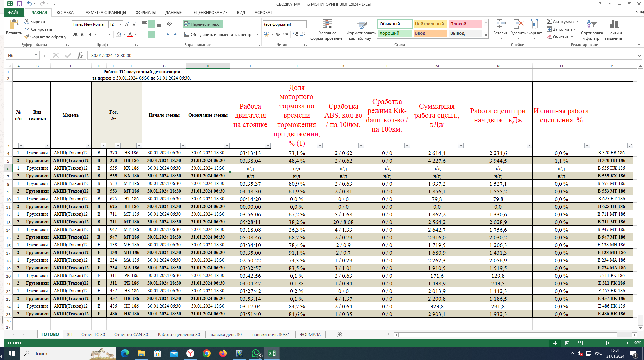Open Windows Start menu

[x=12, y=353]
